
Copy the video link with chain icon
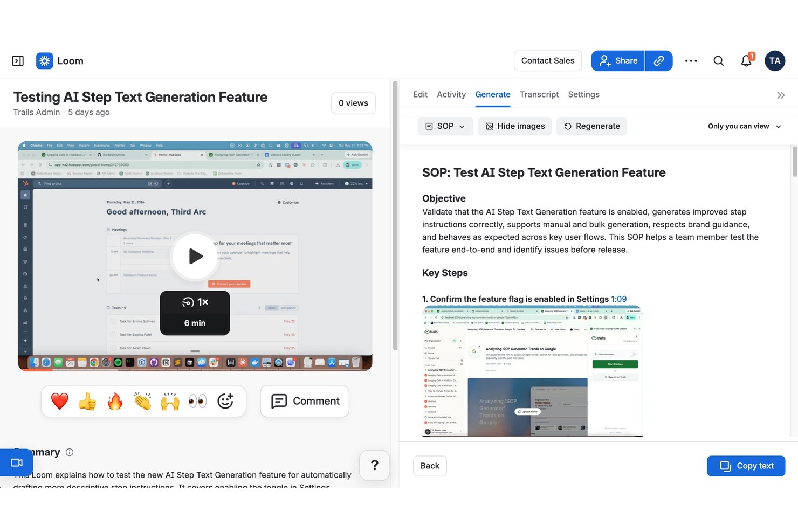(659, 61)
